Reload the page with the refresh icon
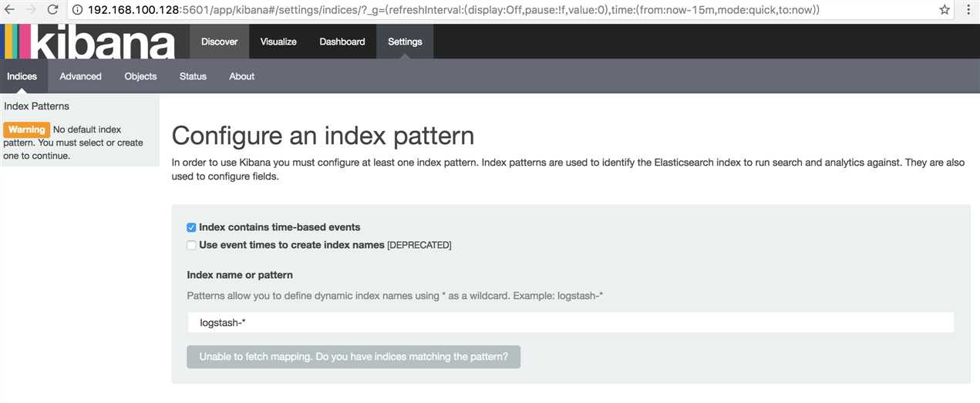This screenshot has height=403, width=980. (52, 10)
